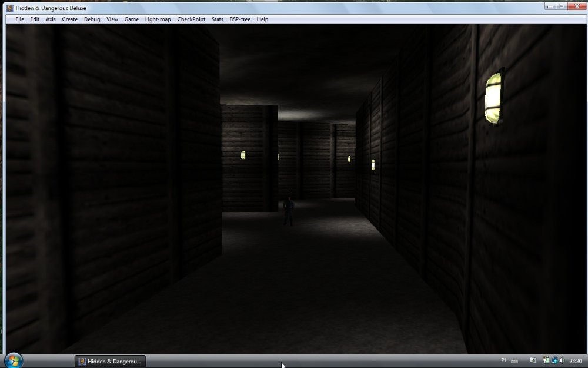Open the View menu
Screen dimensions: 588x368
click(x=112, y=19)
